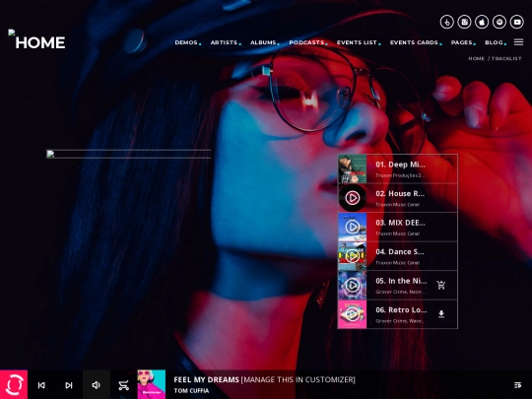Open the YouTube social icon
The width and height of the screenshot is (532, 399).
[x=517, y=22]
